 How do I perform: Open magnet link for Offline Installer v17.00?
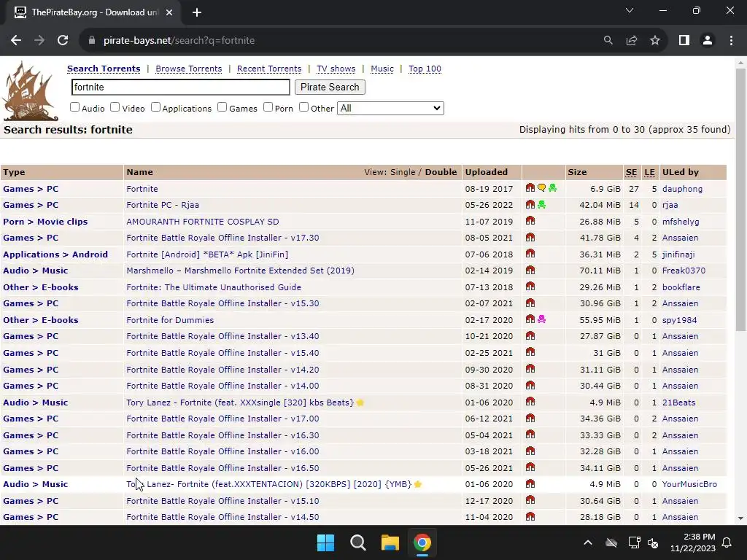530,418
